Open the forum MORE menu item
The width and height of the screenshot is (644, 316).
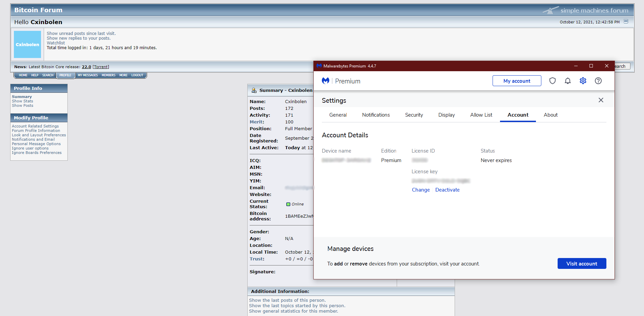[x=123, y=75]
